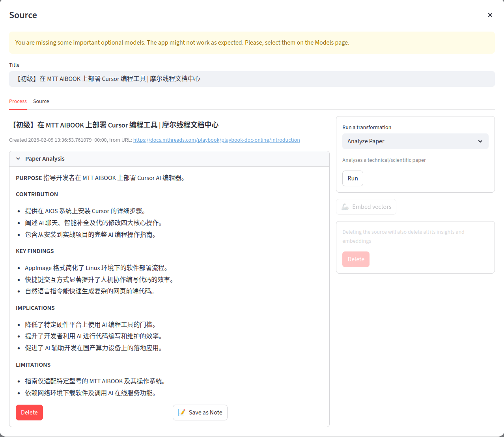This screenshot has width=504, height=437.
Task: Click the PURPOSE line of the analysis
Action: [x=101, y=178]
